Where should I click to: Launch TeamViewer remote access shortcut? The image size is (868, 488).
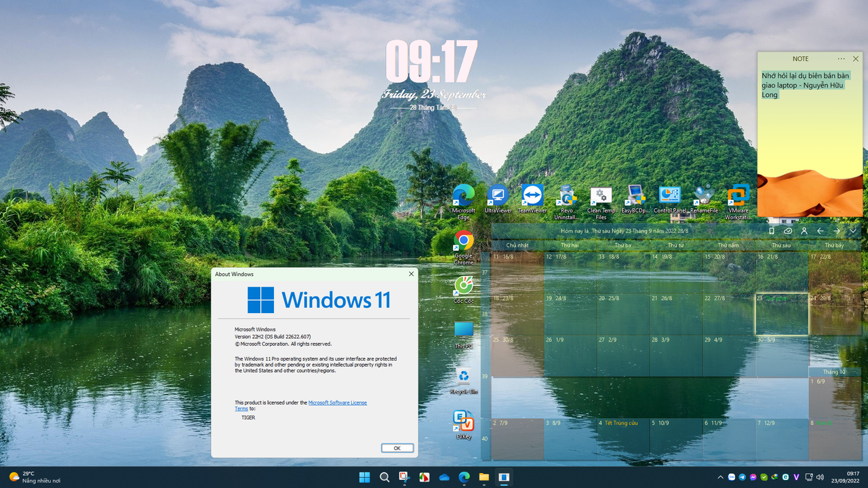[x=532, y=197]
